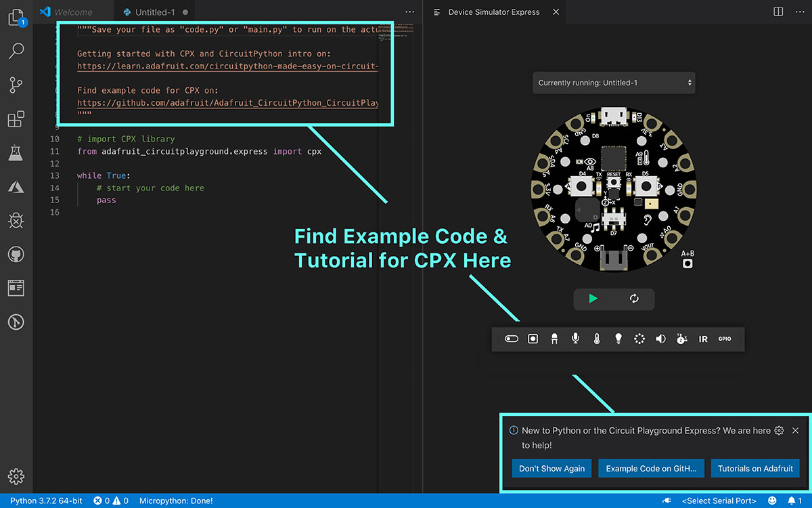Expand the editor overflow actions menu

point(409,12)
